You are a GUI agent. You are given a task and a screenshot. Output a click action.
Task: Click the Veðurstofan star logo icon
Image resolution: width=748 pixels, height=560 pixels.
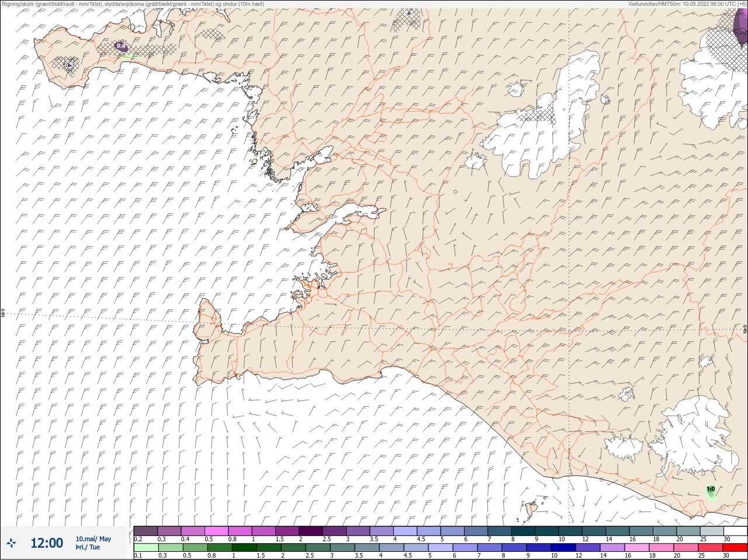tap(11, 543)
